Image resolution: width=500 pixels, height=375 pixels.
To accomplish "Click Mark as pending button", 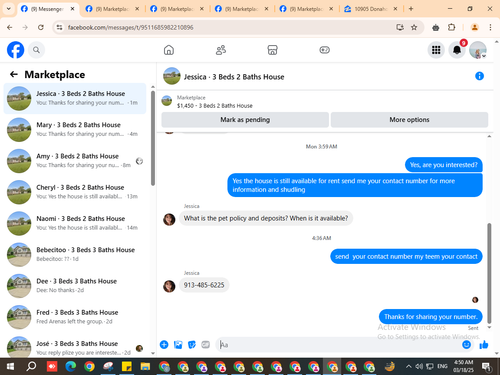I will [x=245, y=120].
